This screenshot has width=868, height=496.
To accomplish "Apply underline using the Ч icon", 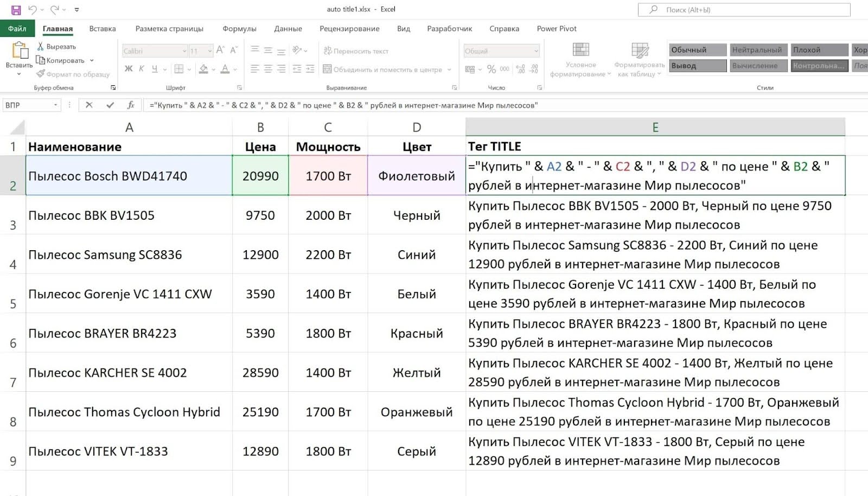I will (154, 69).
